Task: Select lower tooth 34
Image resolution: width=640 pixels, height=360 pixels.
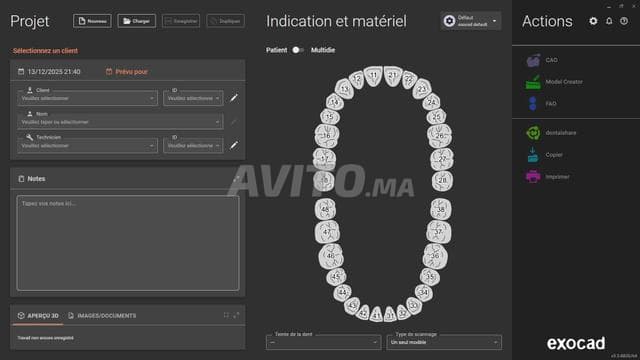Action: pos(424,293)
